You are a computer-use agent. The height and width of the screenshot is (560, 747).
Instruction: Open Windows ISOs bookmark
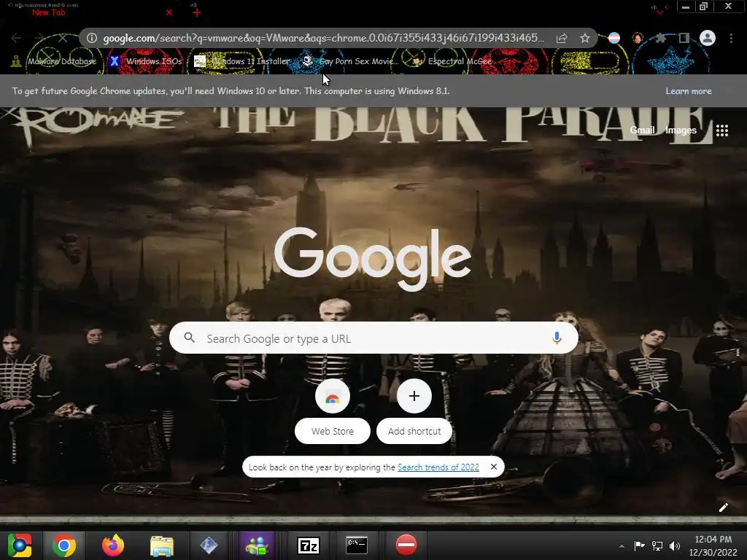click(x=146, y=61)
